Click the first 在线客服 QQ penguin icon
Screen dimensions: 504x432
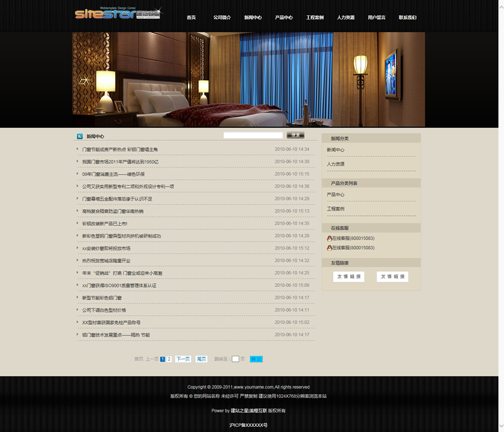point(329,238)
